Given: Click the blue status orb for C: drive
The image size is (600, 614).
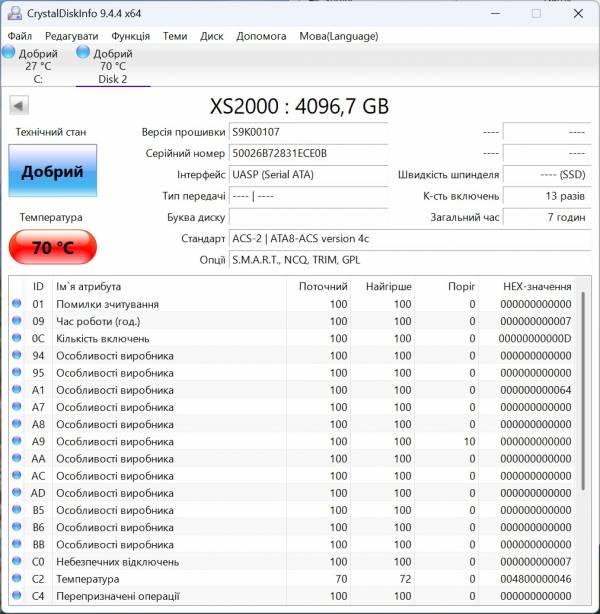Looking at the screenshot, I should pyautogui.click(x=8, y=52).
